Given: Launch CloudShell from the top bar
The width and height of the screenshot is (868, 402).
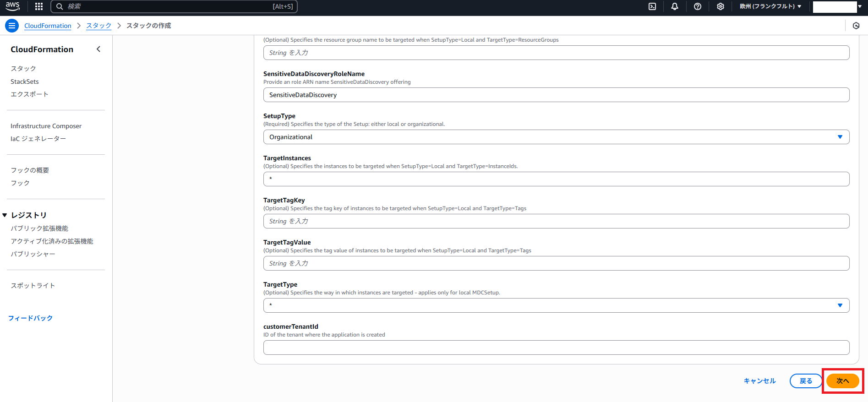Looking at the screenshot, I should [652, 6].
